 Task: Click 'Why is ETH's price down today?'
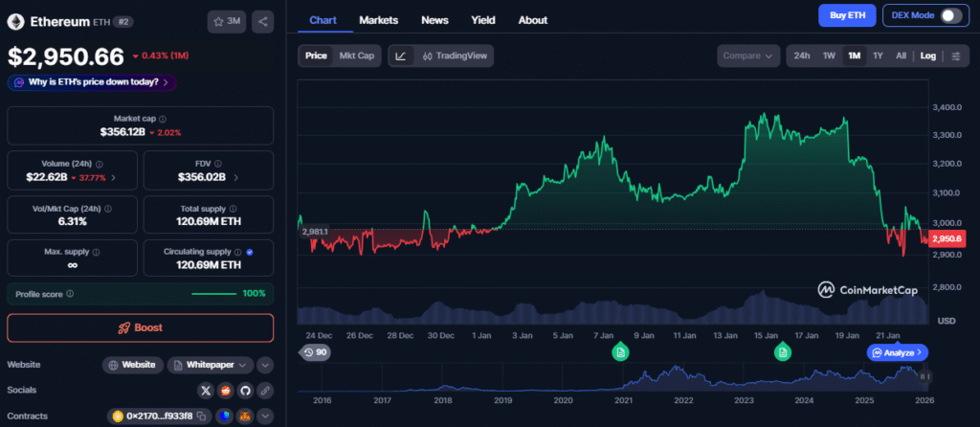coord(92,82)
